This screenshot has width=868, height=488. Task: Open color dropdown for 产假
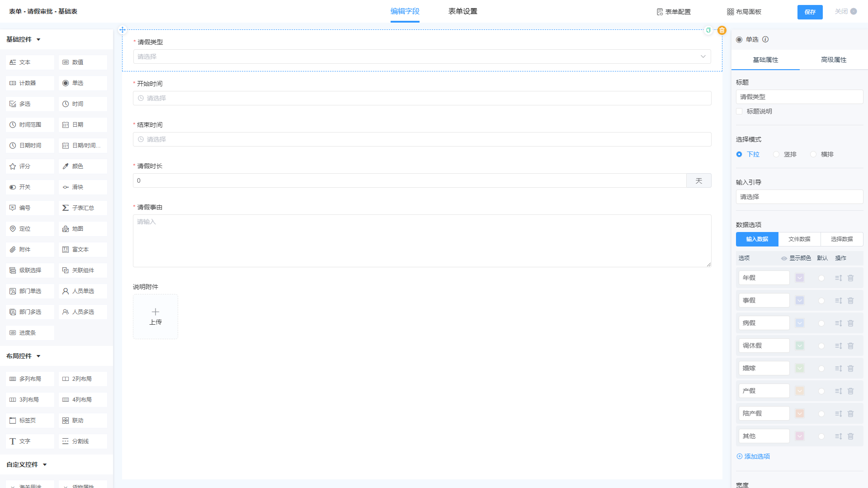(x=800, y=391)
